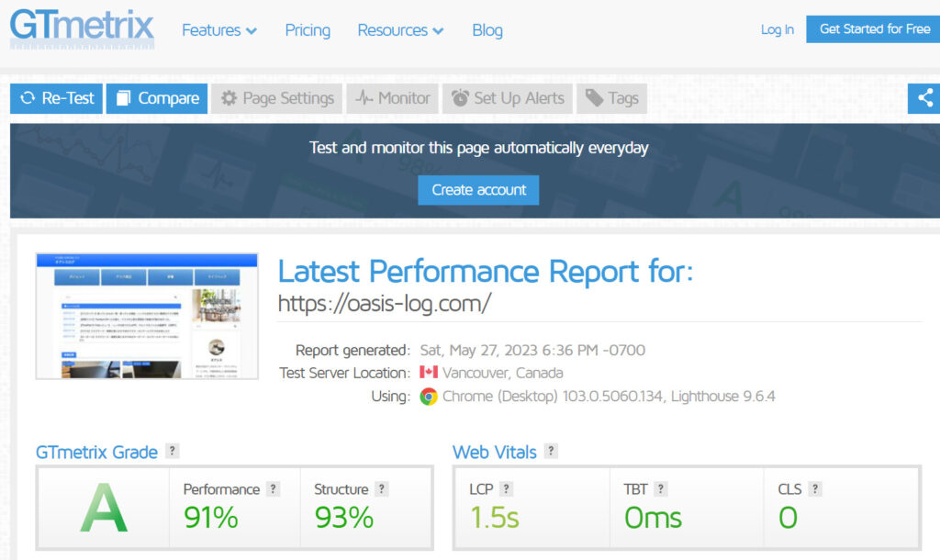
Task: Click the Performance help question mark
Action: pos(274,489)
